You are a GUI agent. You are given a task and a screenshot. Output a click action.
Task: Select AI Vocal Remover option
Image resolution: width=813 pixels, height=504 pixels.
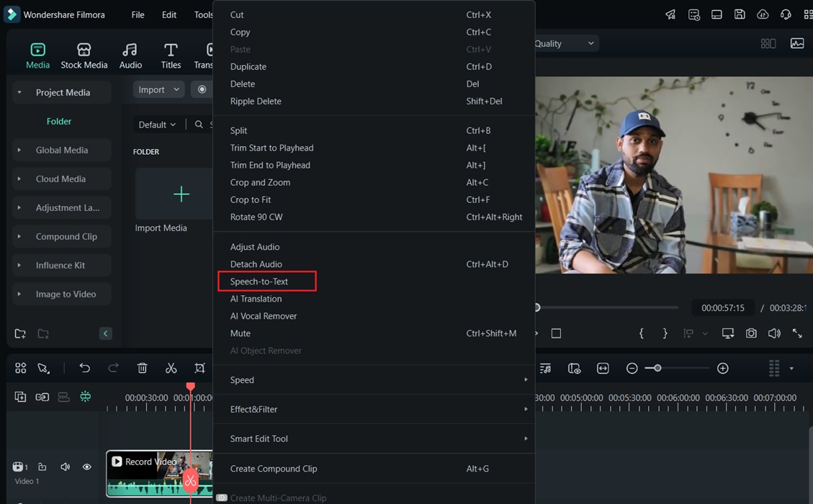click(264, 316)
